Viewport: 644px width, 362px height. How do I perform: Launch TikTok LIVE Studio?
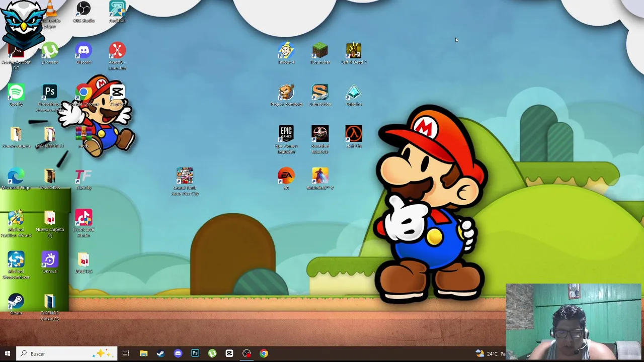84,224
